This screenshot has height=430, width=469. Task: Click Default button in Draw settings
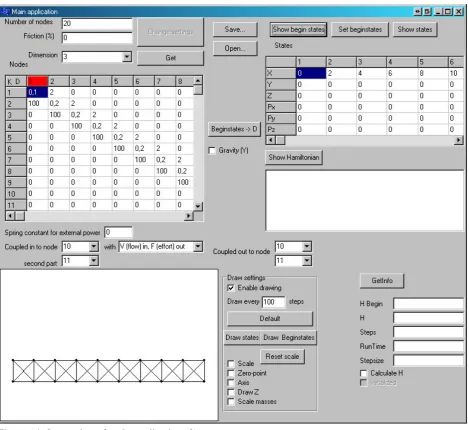[x=270, y=319]
